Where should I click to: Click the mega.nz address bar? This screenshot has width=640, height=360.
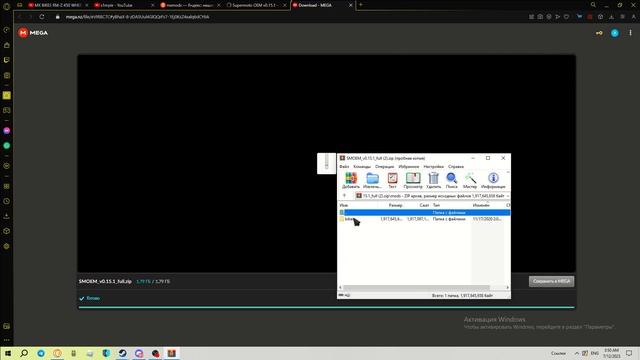pyautogui.click(x=138, y=17)
